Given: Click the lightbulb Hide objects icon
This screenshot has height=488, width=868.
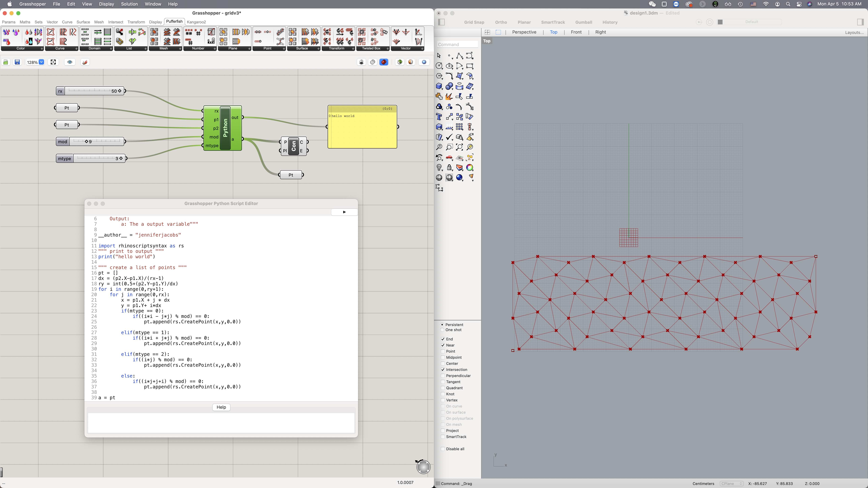Looking at the screenshot, I should (439, 167).
